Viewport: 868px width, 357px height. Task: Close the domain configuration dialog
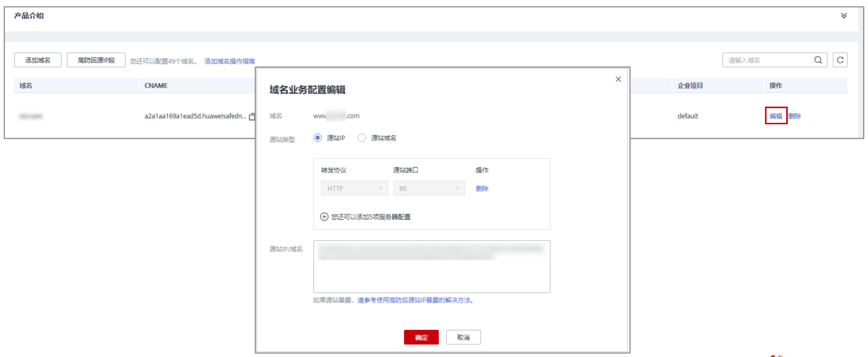click(618, 79)
